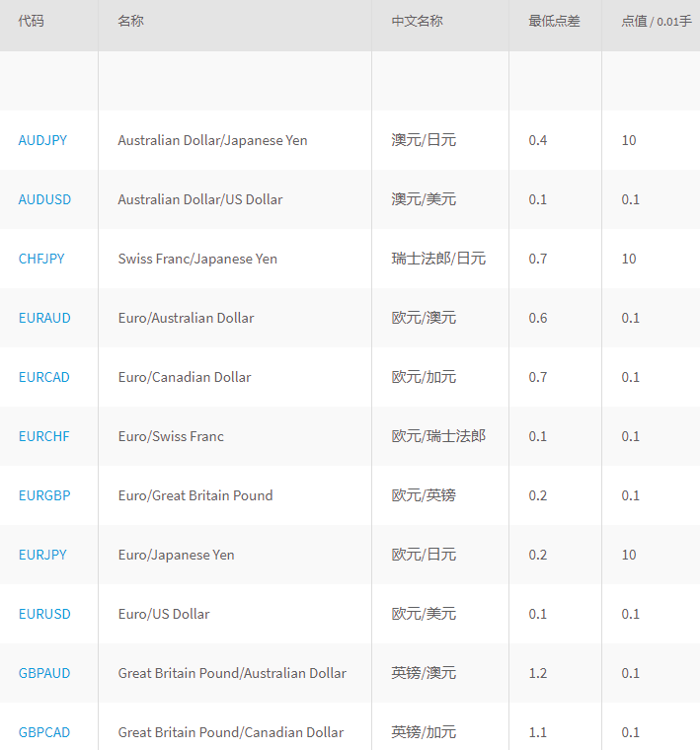Click the 0.6 spread value for EURAUD

coord(538,318)
